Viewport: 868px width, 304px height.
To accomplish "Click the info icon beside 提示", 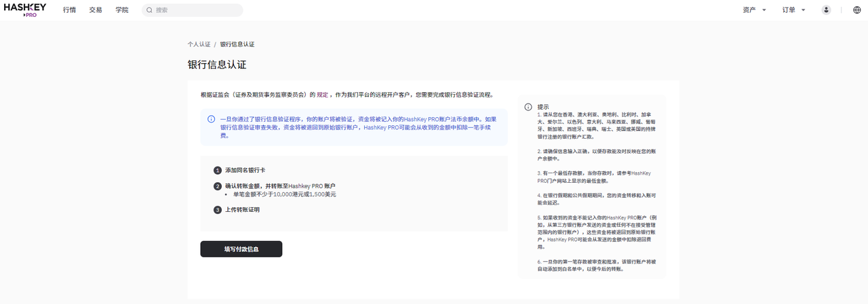I will coord(528,107).
